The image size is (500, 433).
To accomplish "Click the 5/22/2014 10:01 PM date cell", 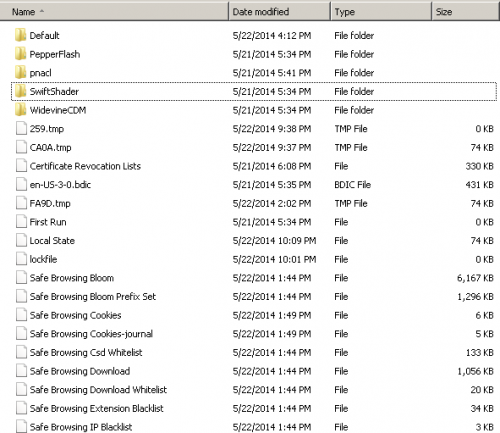I will (x=274, y=259).
